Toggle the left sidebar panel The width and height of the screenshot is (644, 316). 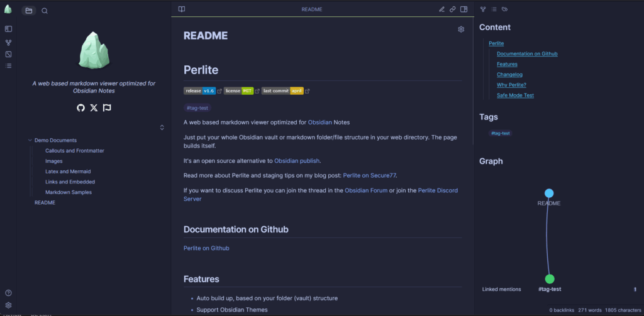click(8, 29)
